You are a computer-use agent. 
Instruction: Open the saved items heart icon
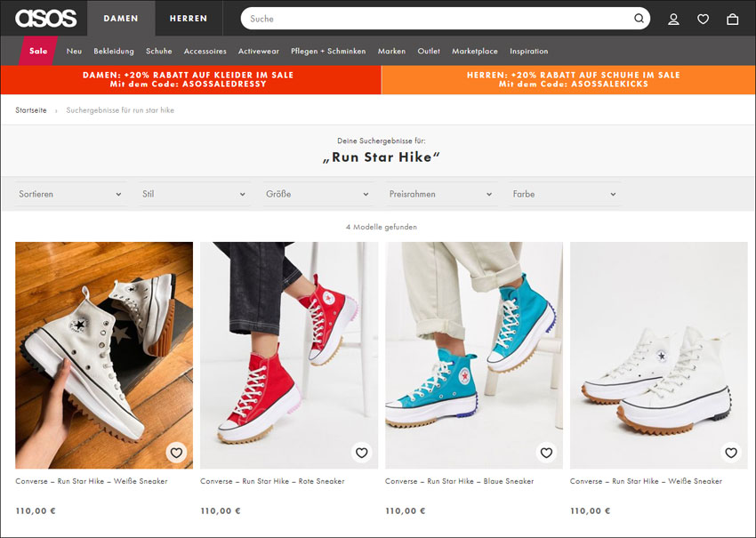(x=703, y=19)
